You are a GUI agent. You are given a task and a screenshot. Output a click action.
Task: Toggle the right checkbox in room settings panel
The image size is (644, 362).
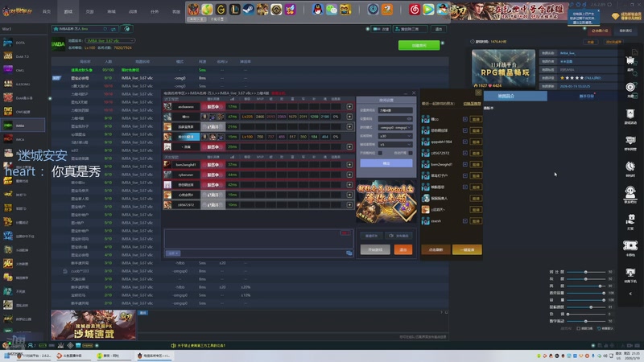[x=411, y=153]
